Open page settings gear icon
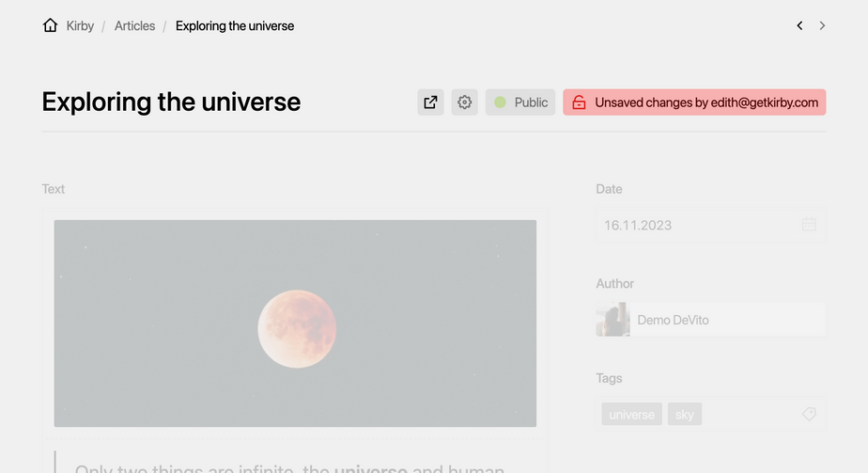This screenshot has height=473, width=868. 464,102
